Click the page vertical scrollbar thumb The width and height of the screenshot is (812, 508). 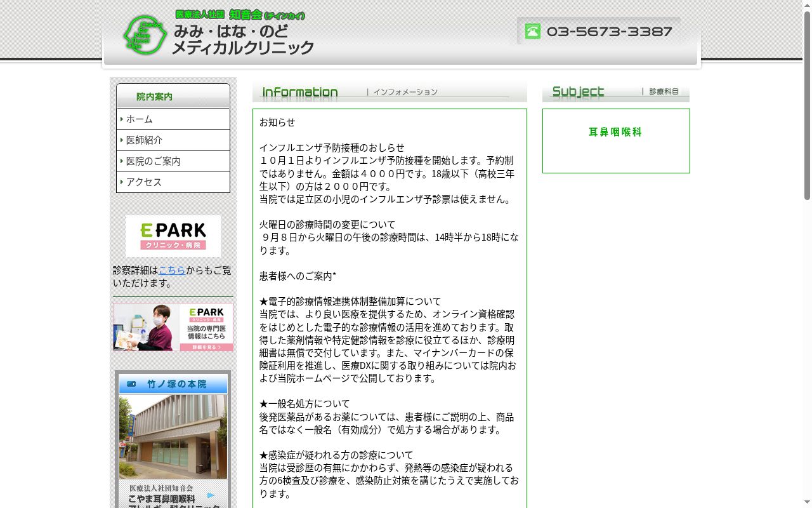pos(807,106)
